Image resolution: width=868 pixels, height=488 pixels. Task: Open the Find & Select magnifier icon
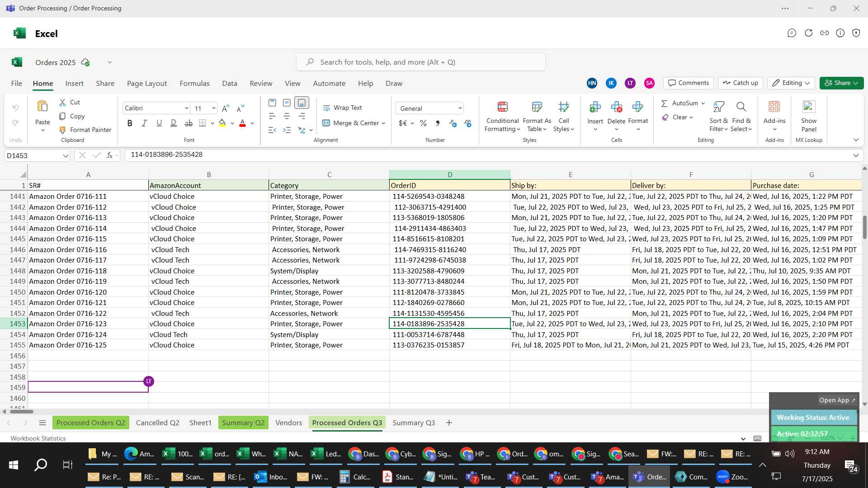click(741, 107)
